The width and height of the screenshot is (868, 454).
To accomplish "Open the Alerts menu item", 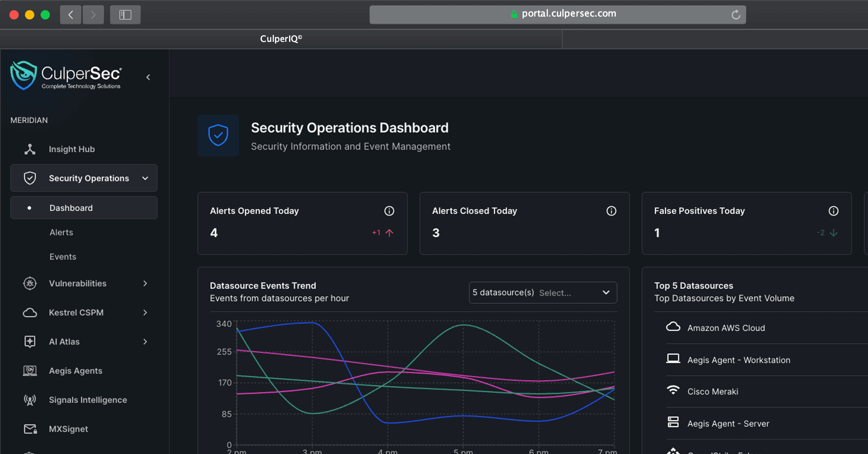I will pos(61,232).
